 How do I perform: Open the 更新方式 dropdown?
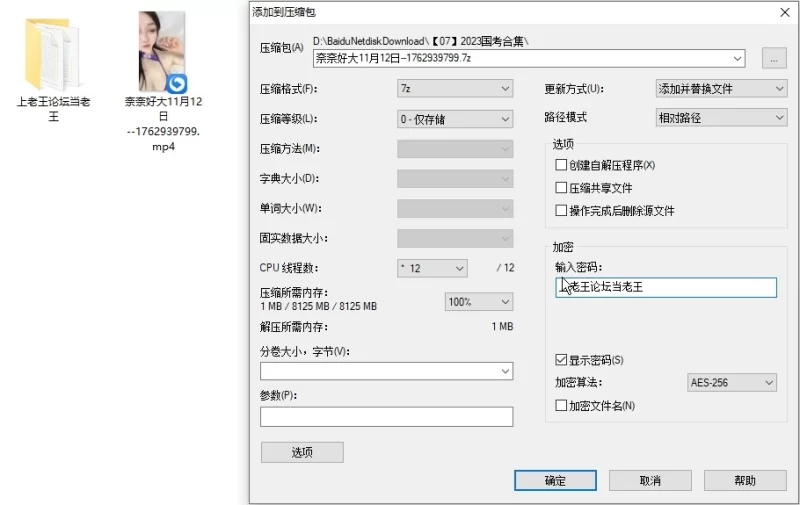721,89
